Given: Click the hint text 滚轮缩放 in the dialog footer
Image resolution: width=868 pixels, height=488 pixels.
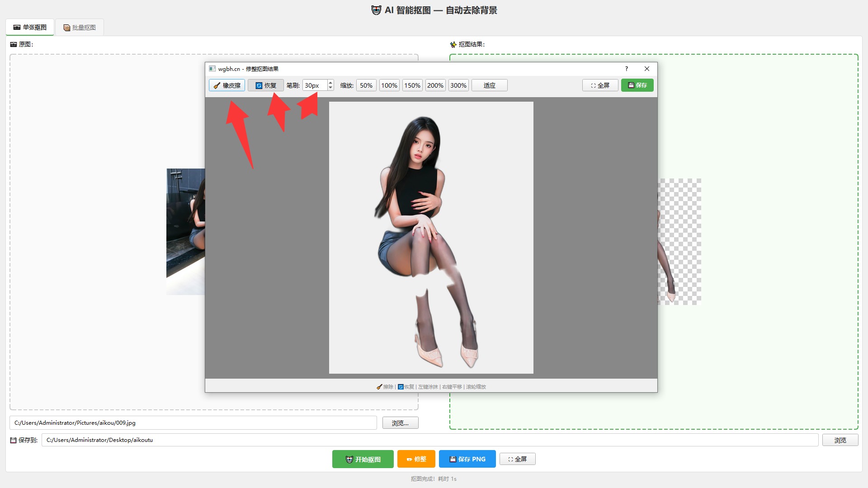Looking at the screenshot, I should click(x=476, y=387).
